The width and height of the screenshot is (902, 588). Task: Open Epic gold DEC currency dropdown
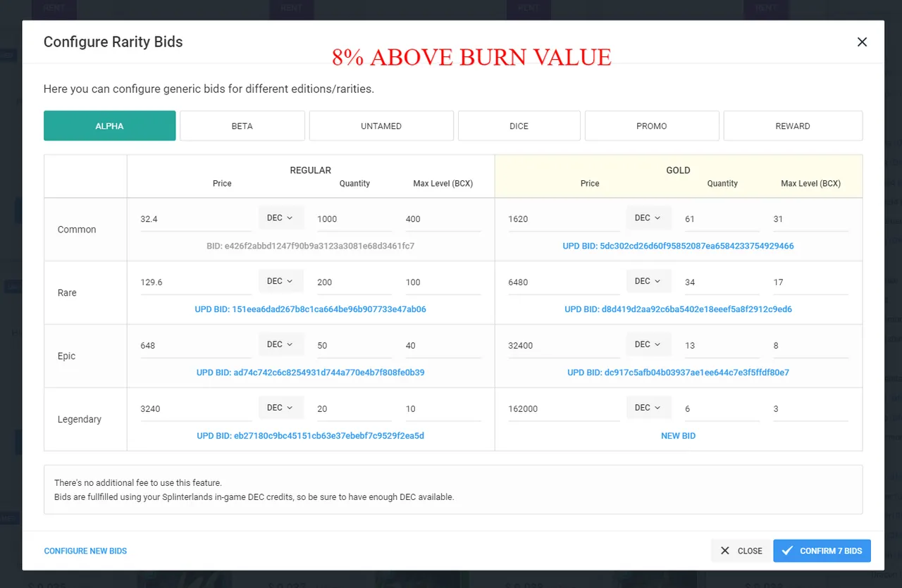pos(649,344)
